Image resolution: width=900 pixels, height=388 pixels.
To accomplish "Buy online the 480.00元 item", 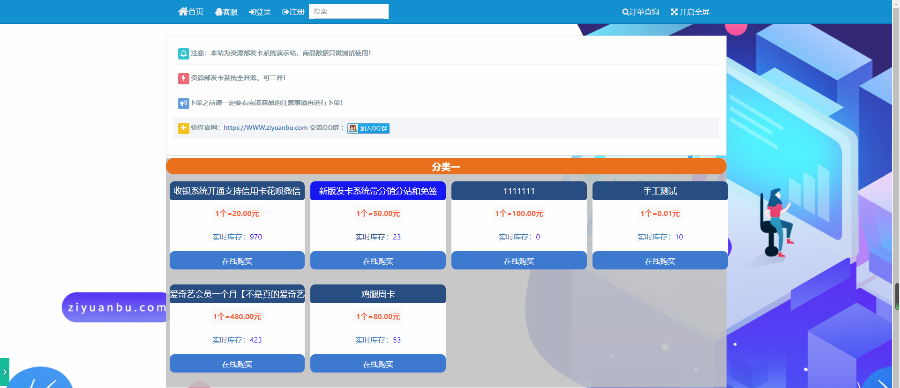I will point(237,364).
